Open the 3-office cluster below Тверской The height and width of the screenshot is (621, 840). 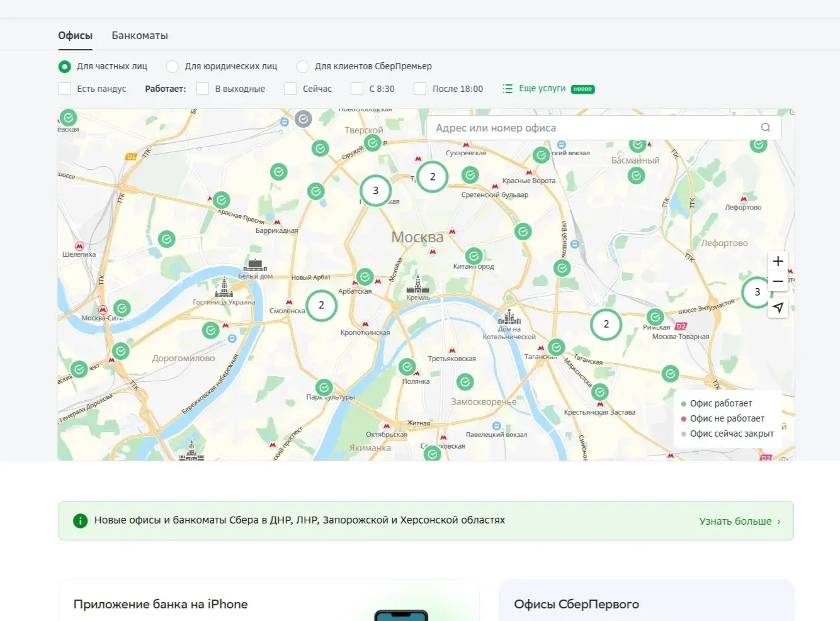[375, 191]
